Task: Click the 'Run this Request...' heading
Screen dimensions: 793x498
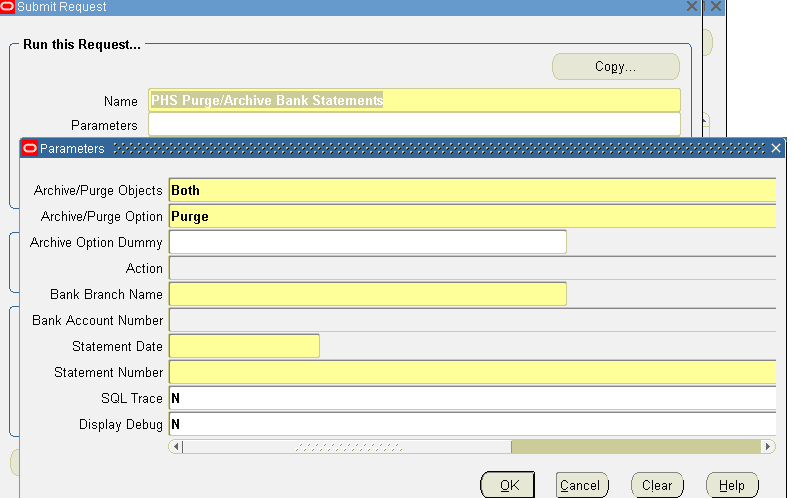Action: 82,44
